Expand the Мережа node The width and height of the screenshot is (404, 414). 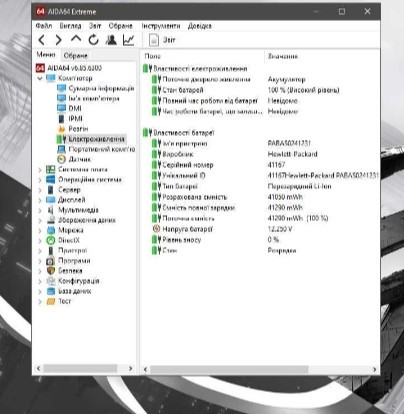(40, 231)
